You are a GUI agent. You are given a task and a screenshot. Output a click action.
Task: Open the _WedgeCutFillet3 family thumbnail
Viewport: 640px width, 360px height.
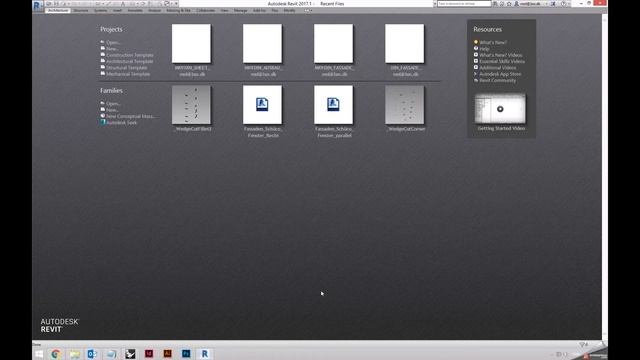point(191,104)
